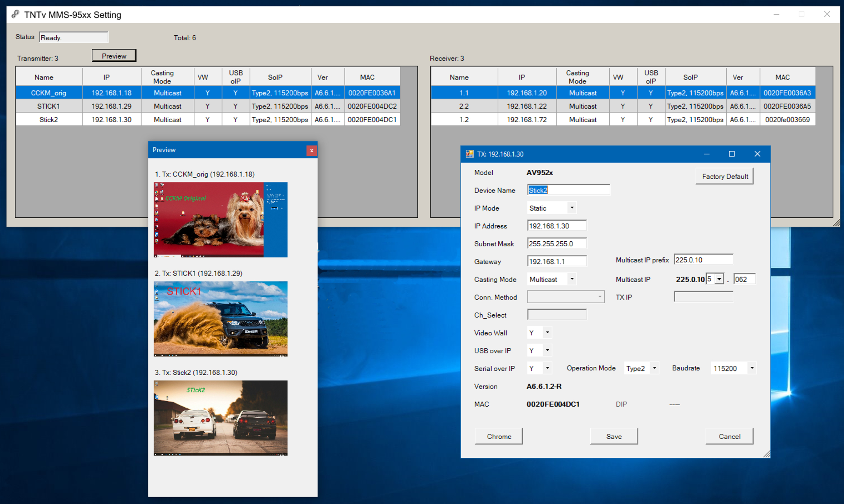This screenshot has width=844, height=504.
Task: Click the TX dialog window icon
Action: coord(469,154)
